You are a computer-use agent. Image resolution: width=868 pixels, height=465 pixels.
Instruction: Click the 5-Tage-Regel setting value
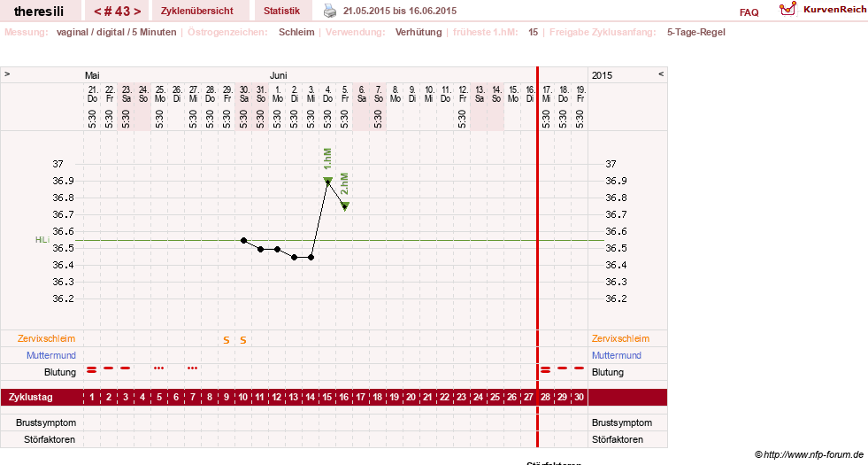click(695, 32)
